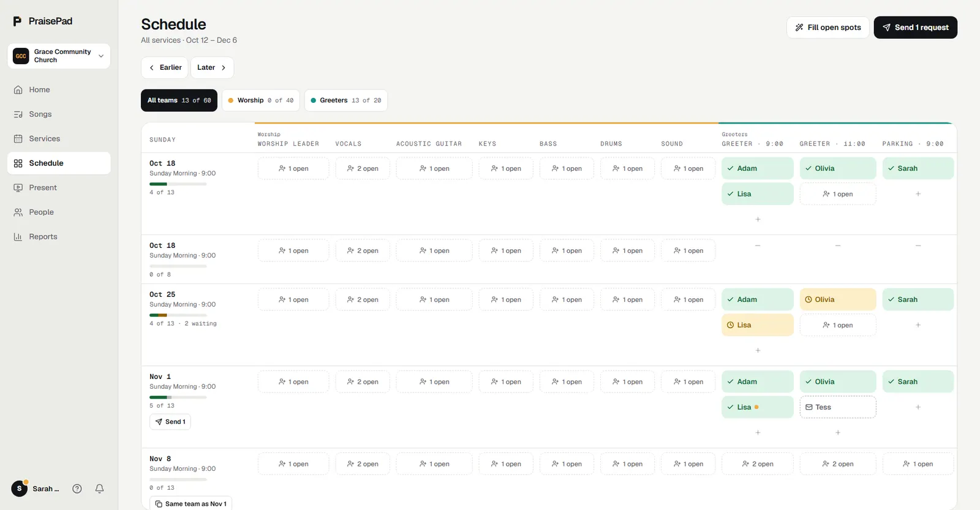Add a parking volunteer for Nov 1
The image size is (980, 510).
[918, 407]
